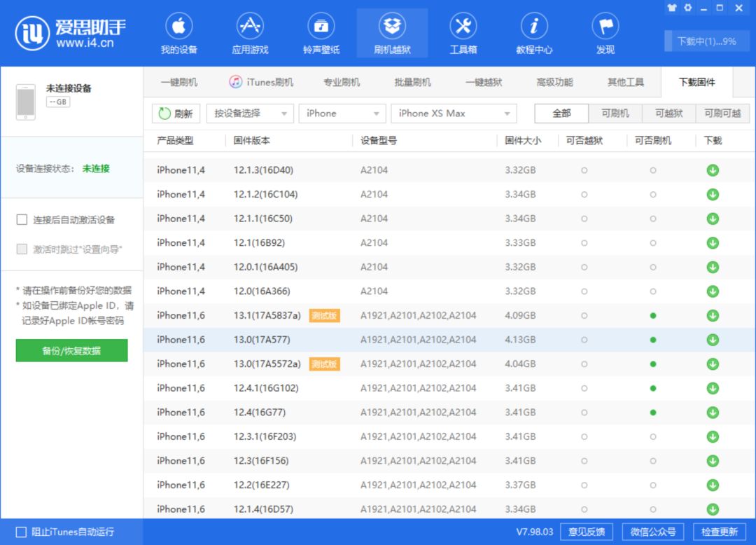Open 微信公众号 button
756x545 pixels.
click(653, 532)
